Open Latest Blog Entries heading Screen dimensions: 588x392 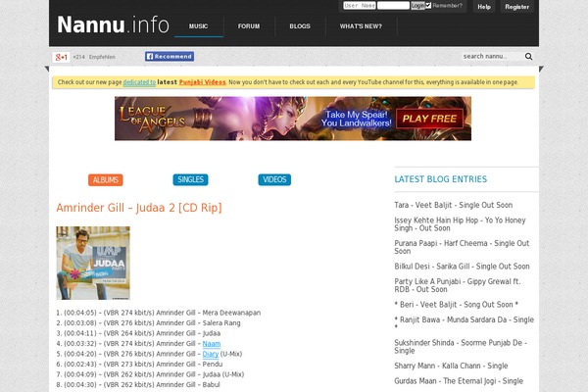[x=441, y=179]
